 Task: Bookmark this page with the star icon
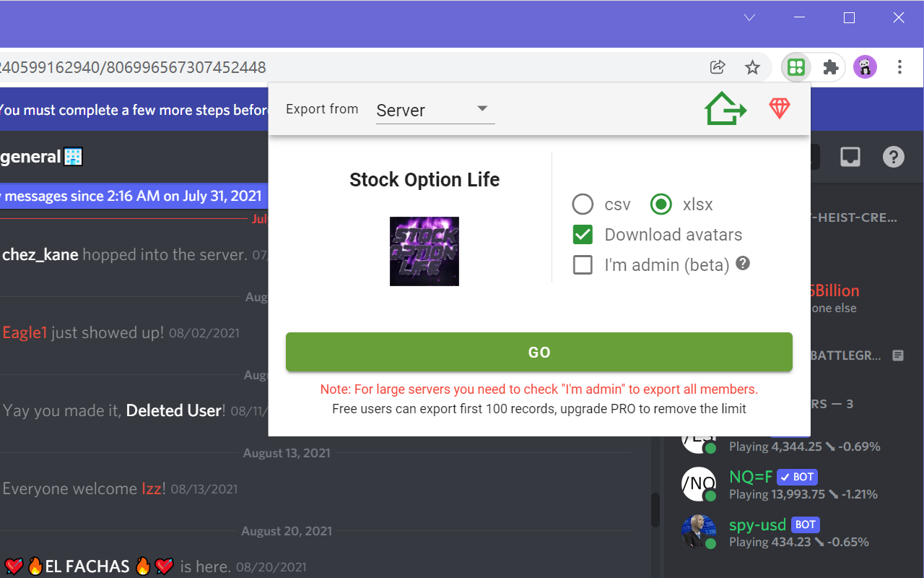(752, 66)
